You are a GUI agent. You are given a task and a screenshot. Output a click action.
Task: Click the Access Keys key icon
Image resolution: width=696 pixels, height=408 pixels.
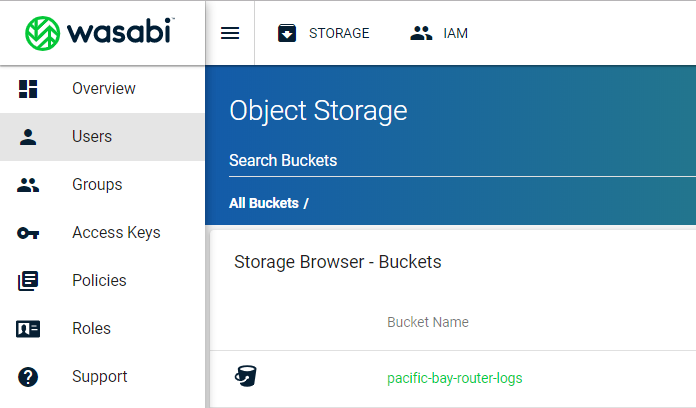point(28,233)
